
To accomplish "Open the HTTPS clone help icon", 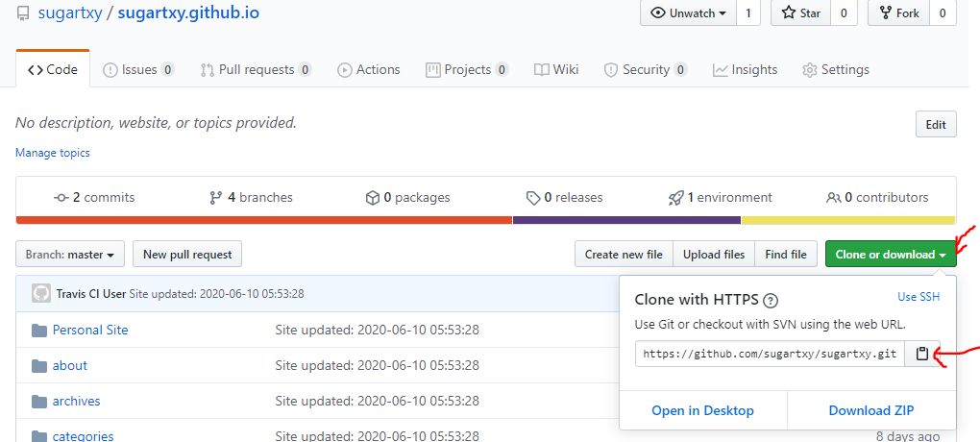I will point(772,301).
